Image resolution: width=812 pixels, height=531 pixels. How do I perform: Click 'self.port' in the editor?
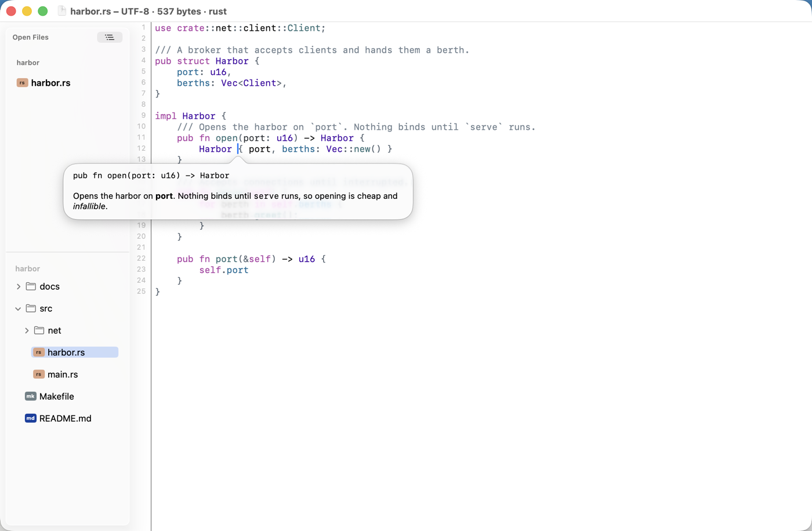click(224, 270)
